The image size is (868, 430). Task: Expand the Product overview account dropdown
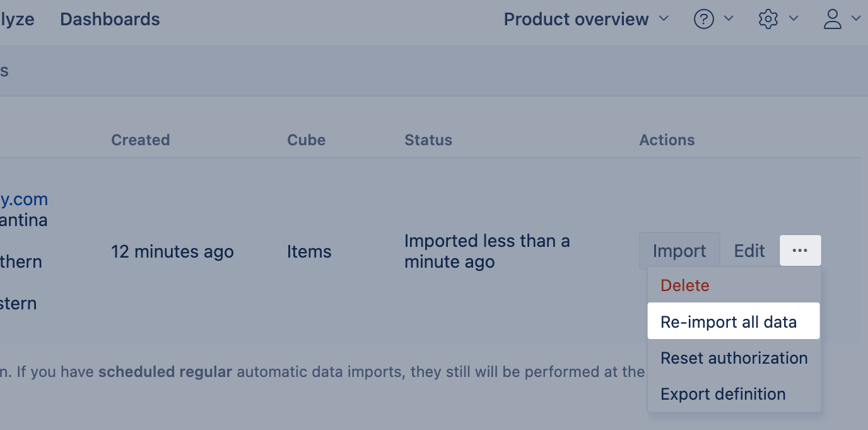(586, 20)
